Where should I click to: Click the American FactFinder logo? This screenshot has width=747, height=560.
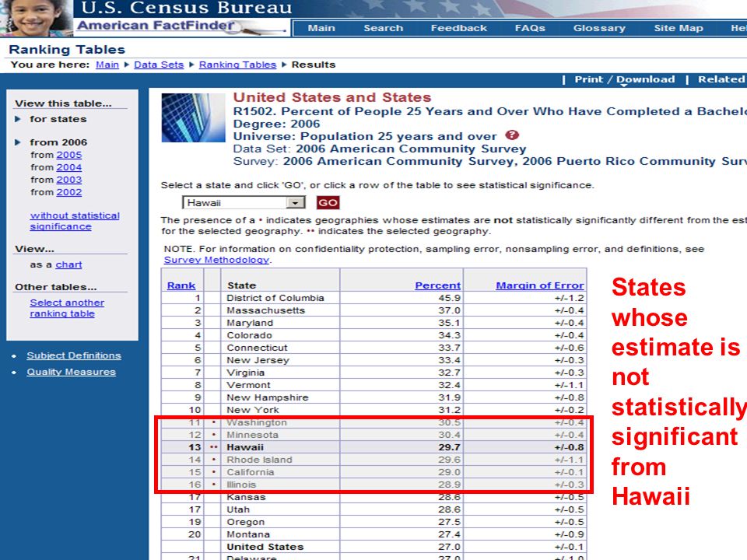pos(181,26)
